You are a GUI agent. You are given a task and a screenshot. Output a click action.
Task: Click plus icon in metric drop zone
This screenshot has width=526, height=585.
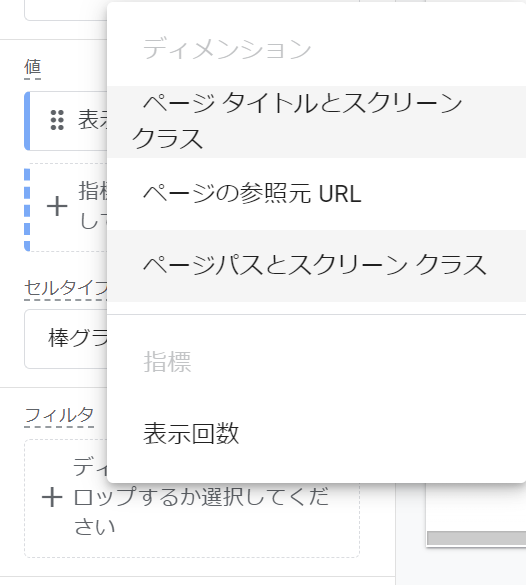57,207
